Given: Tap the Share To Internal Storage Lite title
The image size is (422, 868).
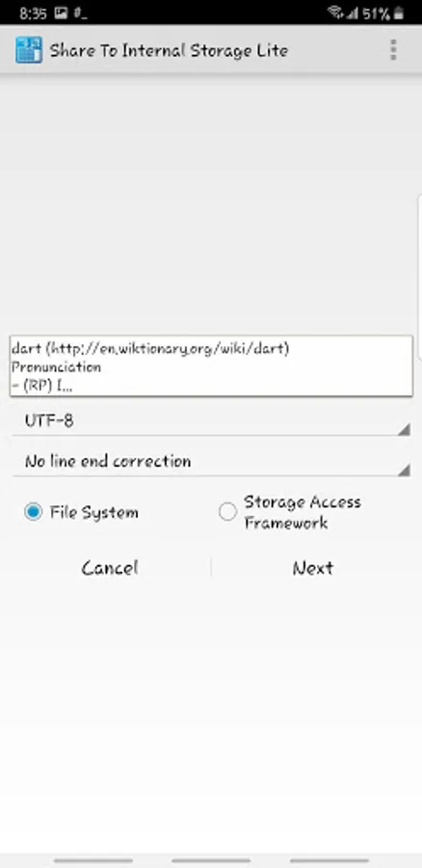Looking at the screenshot, I should pos(169,50).
